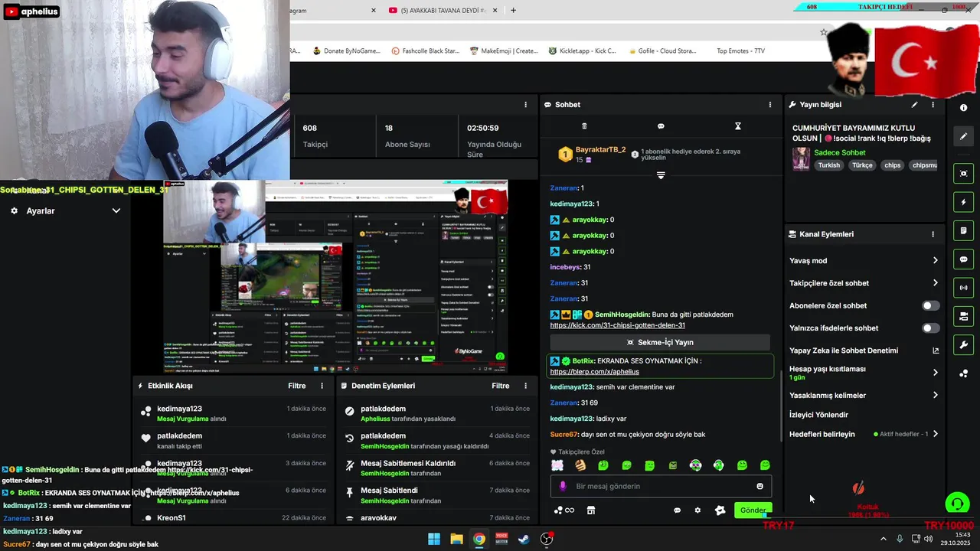This screenshot has height=551, width=980.
Task: Open the chat bubble icon in right sidebar
Action: [x=963, y=259]
